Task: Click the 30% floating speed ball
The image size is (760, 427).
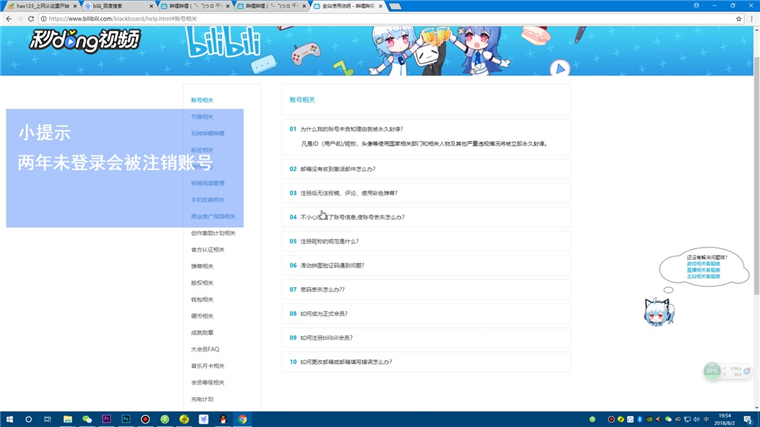Action: [712, 371]
